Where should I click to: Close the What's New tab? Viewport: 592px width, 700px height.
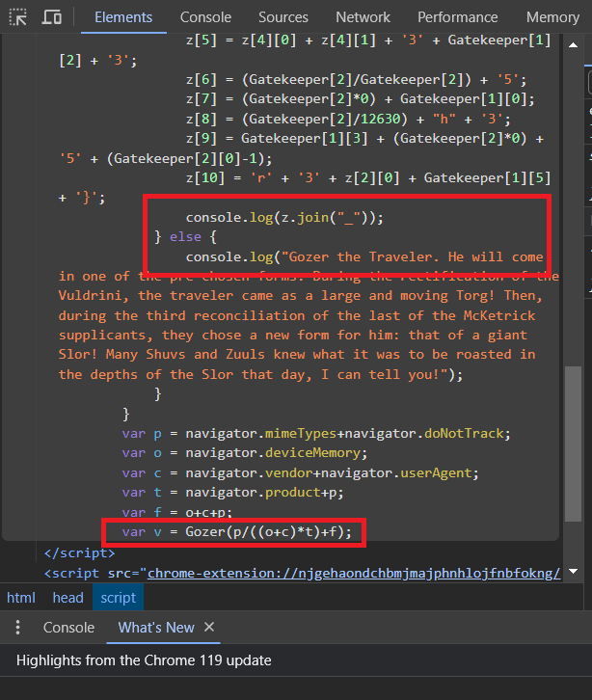coord(209,627)
